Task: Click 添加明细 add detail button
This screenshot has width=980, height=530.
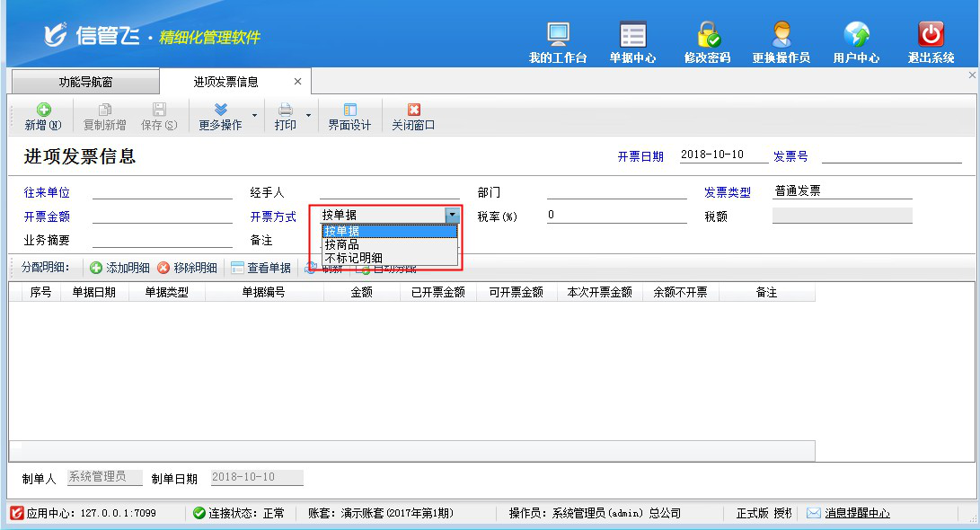Action: pyautogui.click(x=119, y=268)
